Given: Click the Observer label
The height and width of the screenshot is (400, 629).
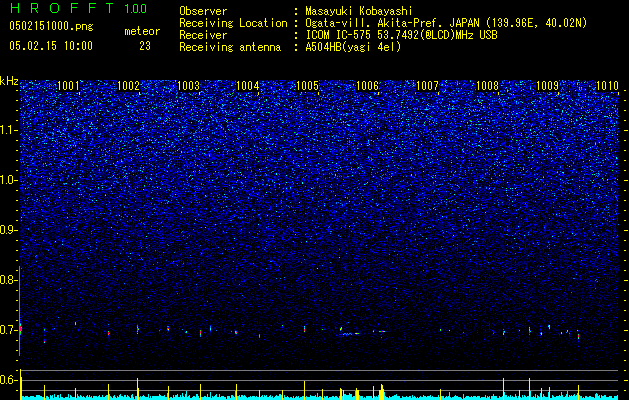Looking at the screenshot, I should [203, 11].
